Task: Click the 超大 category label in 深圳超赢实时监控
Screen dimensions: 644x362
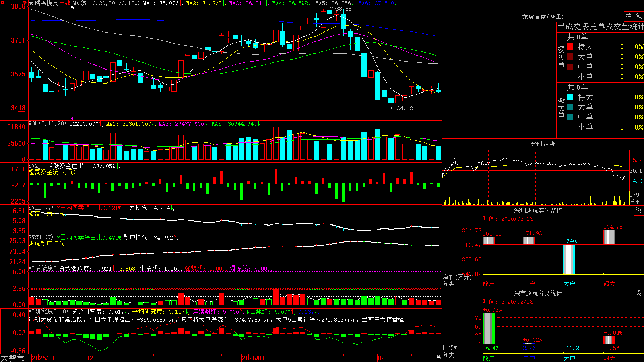Action: (609, 284)
